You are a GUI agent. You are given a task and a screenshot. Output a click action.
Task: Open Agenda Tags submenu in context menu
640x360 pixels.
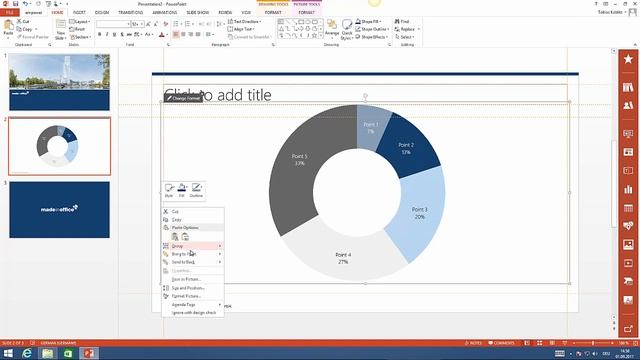pos(193,304)
